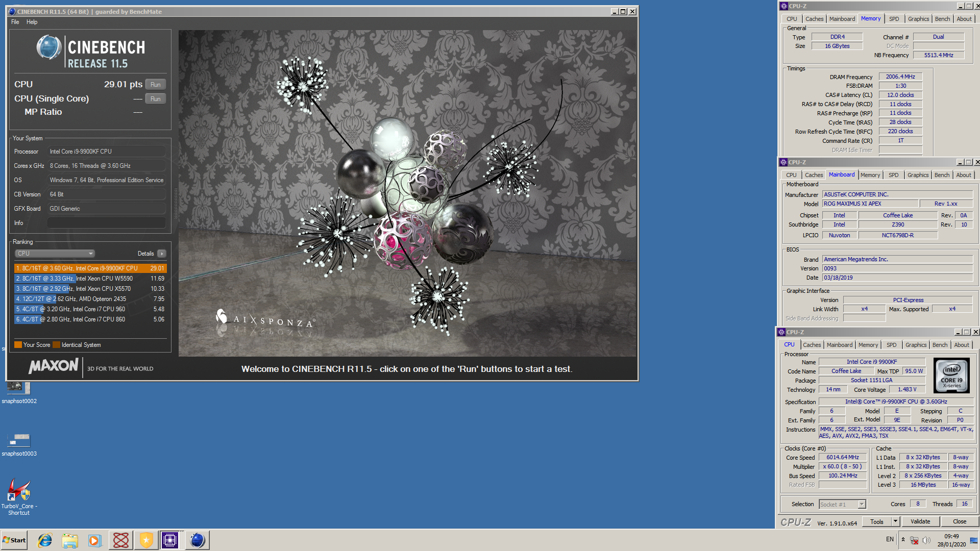The height and width of the screenshot is (551, 980).
Task: Click Close button in CPU-Z footer
Action: (x=960, y=521)
